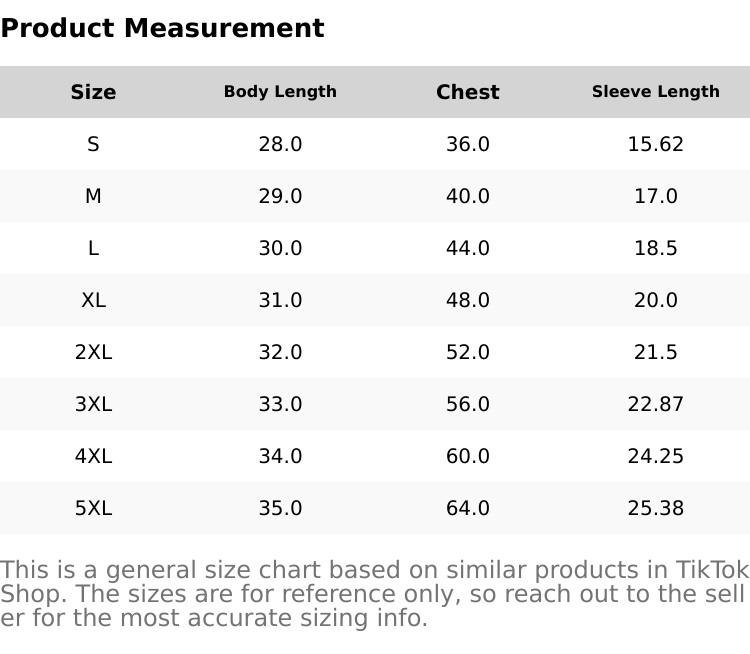Viewport: 750px width, 654px height.
Task: Click the size chart disclaimer text
Action: [374, 594]
